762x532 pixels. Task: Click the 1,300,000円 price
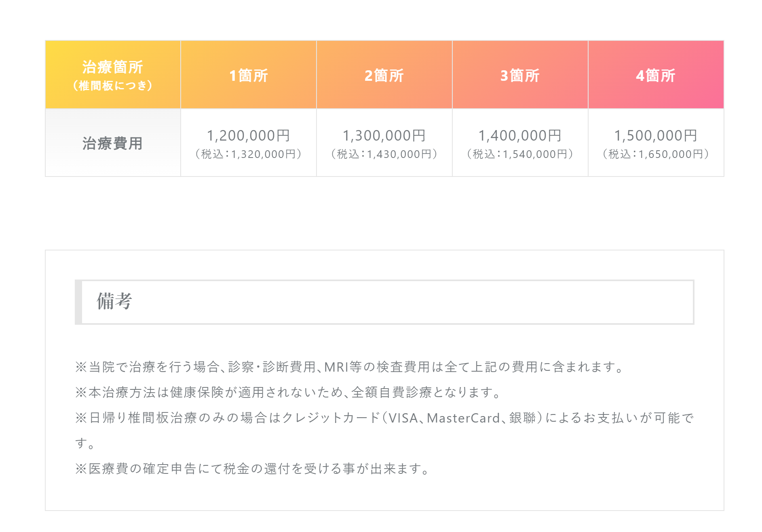pos(384,136)
